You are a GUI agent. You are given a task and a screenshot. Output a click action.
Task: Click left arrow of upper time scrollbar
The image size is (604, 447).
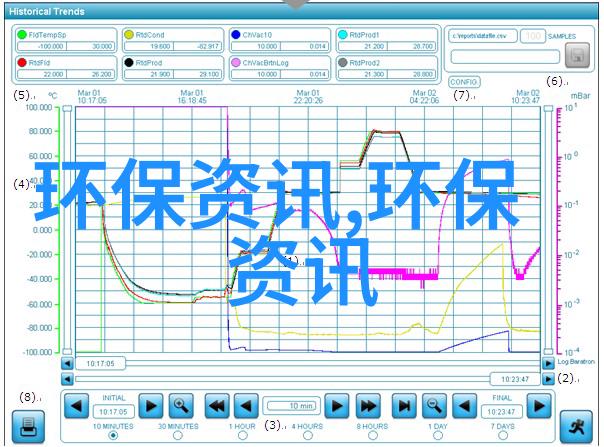pyautogui.click(x=67, y=363)
